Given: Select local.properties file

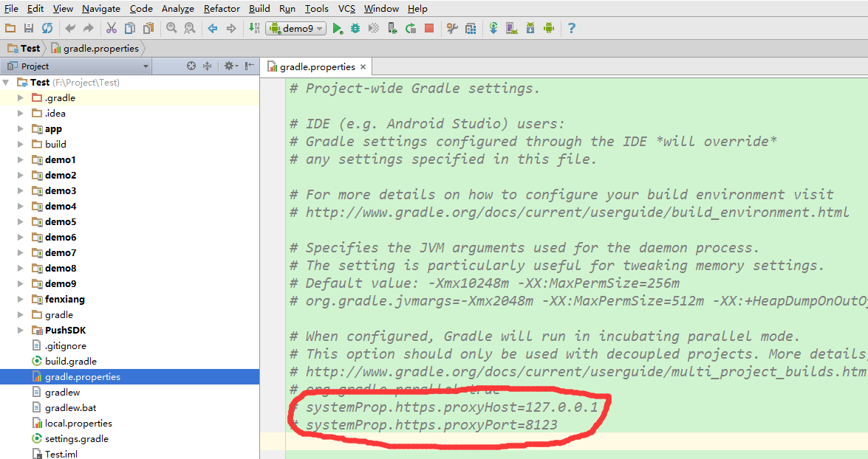Looking at the screenshot, I should [78, 423].
